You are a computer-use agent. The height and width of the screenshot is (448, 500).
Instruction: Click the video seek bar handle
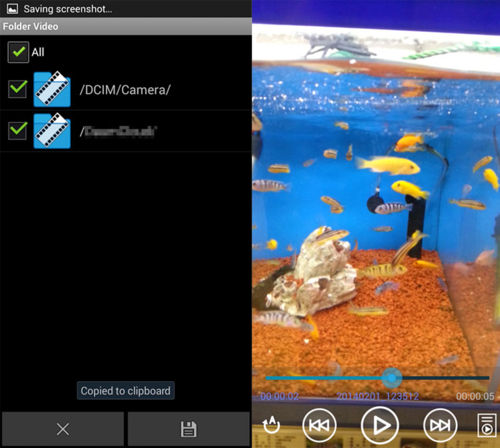point(392,378)
